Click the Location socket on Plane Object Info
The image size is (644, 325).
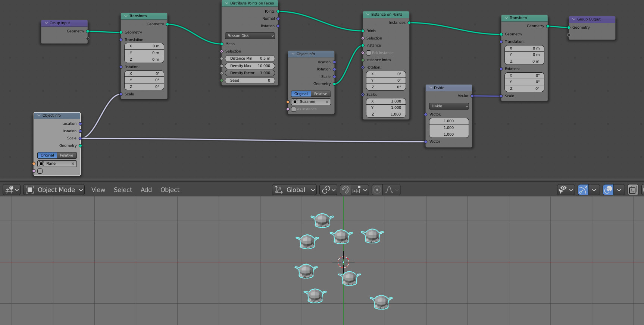coord(80,124)
